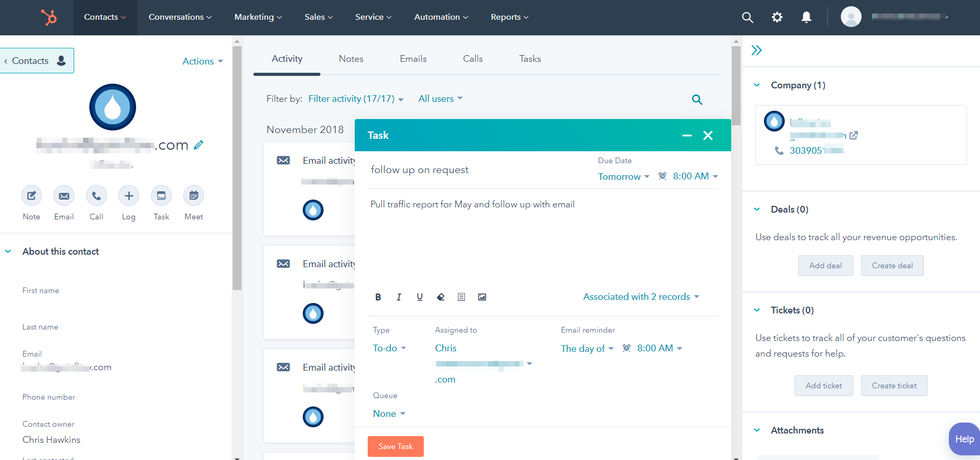
Task: Open the Due Date Tomorrow dropdown
Action: tap(623, 177)
